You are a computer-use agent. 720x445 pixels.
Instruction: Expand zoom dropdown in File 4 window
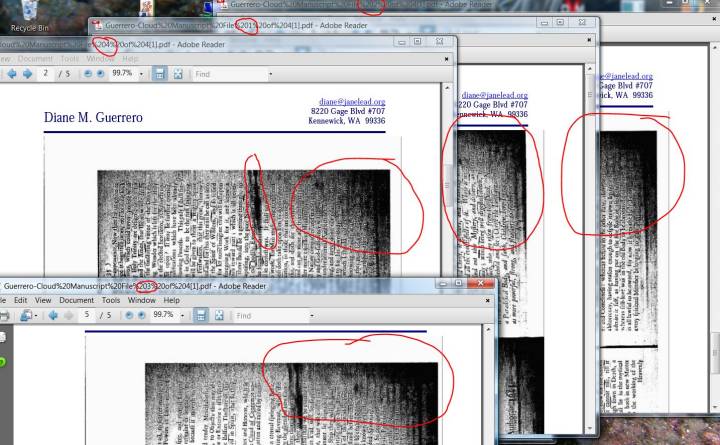tap(141, 74)
